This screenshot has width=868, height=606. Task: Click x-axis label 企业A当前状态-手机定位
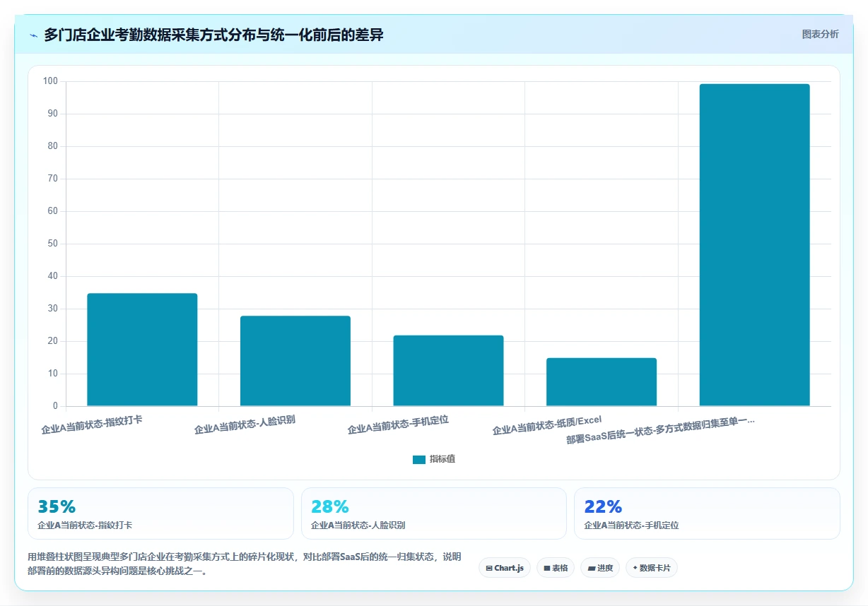click(398, 424)
